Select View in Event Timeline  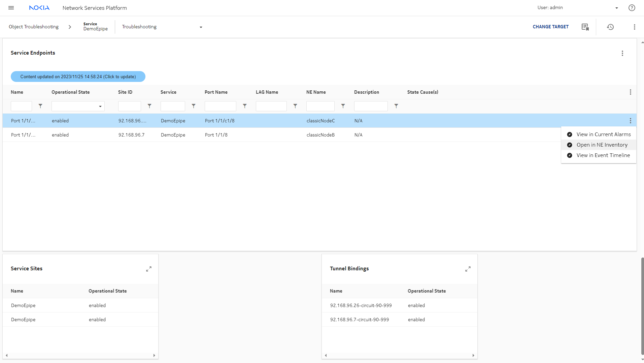click(603, 155)
